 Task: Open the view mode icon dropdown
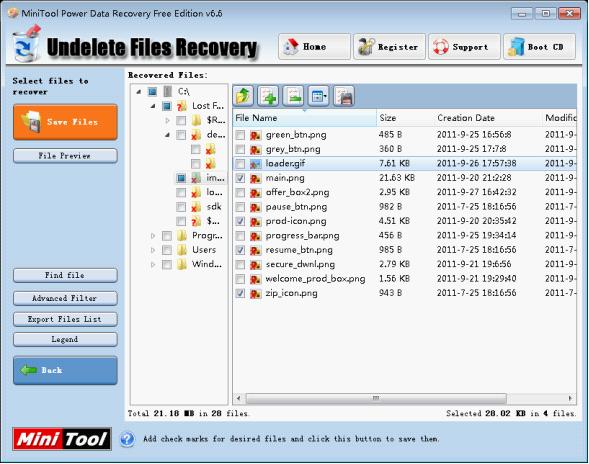pos(319,96)
